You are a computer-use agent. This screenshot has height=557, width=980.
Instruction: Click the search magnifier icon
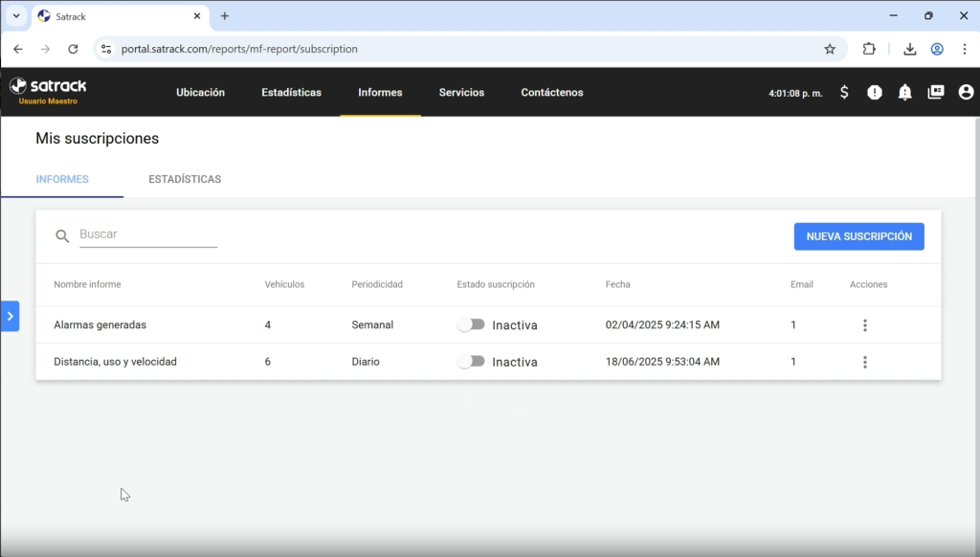62,235
